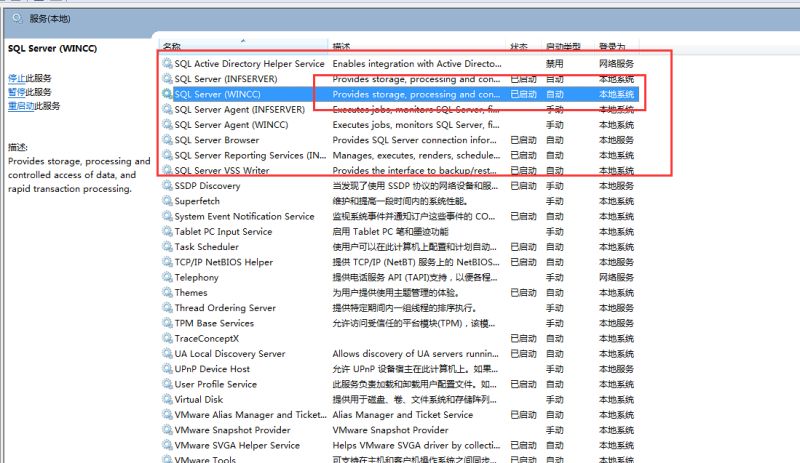Screen dimensions: 800x463
Task: Select the TPM Base Services name
Action: coord(214,323)
